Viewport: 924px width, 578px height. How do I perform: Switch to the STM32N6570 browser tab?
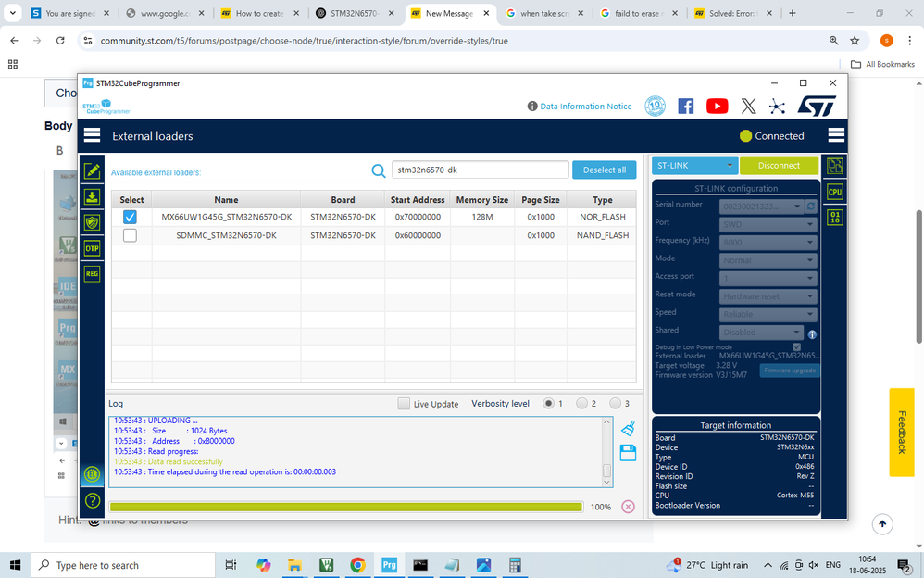[355, 13]
